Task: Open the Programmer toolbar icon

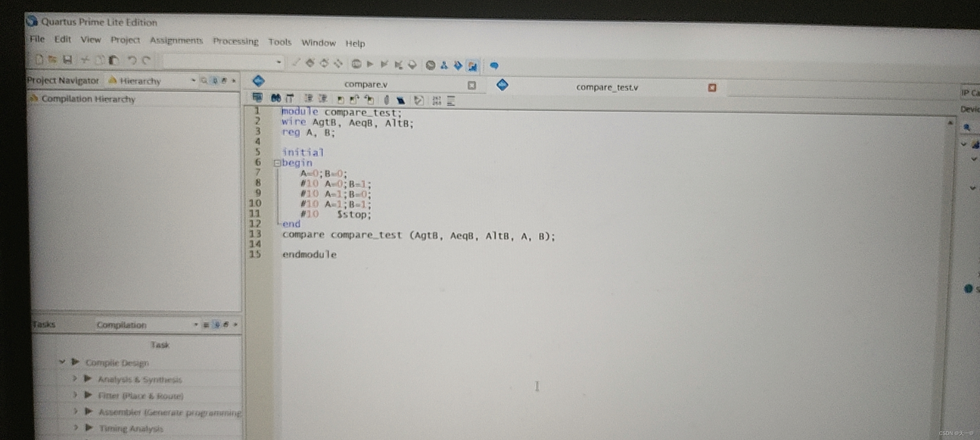Action: click(x=458, y=65)
